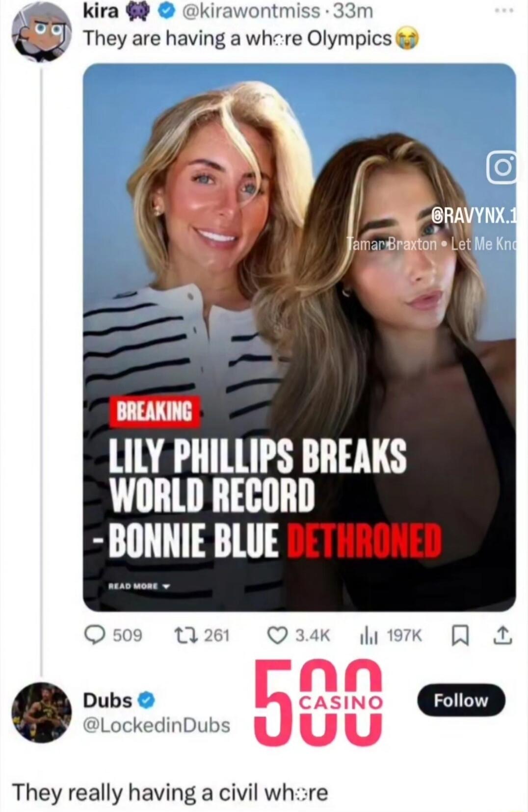Like the tweet with heart icon
528x812 pixels.
(x=277, y=635)
